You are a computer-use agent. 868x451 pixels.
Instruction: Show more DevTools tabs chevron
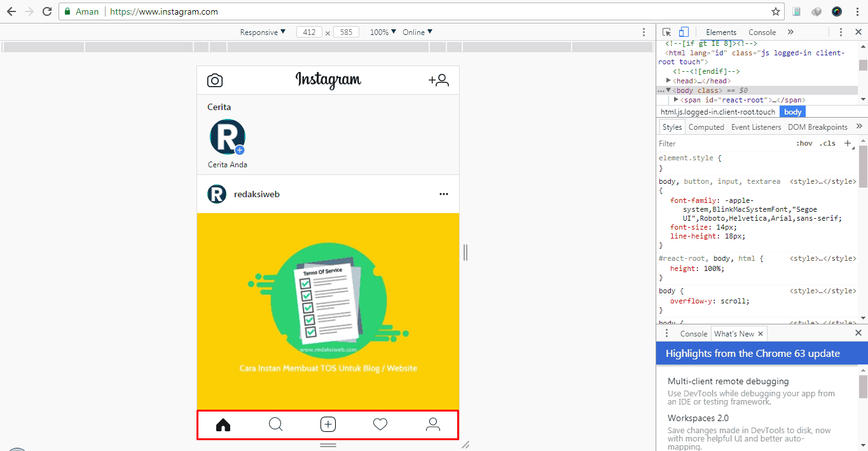[790, 32]
